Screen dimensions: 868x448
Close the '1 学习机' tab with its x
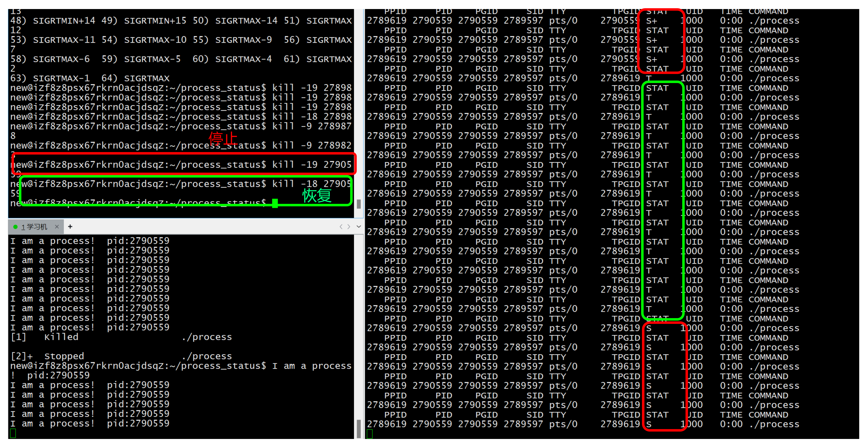click(57, 226)
